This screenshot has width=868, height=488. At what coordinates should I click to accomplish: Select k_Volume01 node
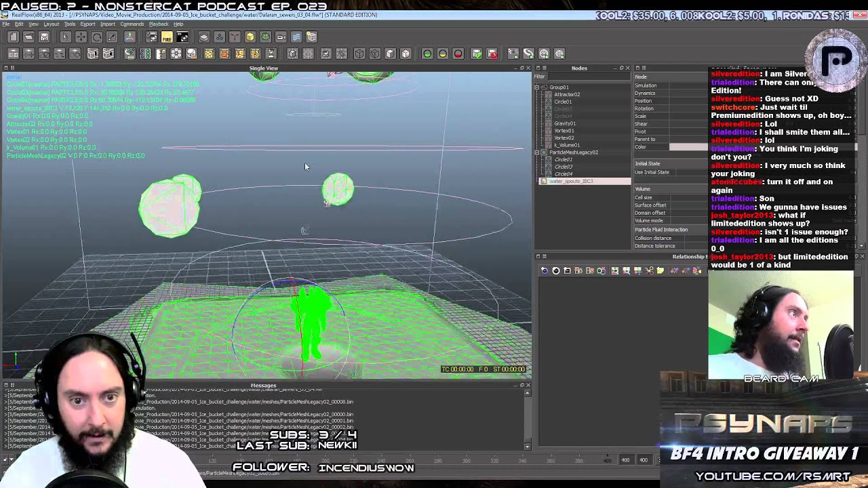(x=567, y=145)
